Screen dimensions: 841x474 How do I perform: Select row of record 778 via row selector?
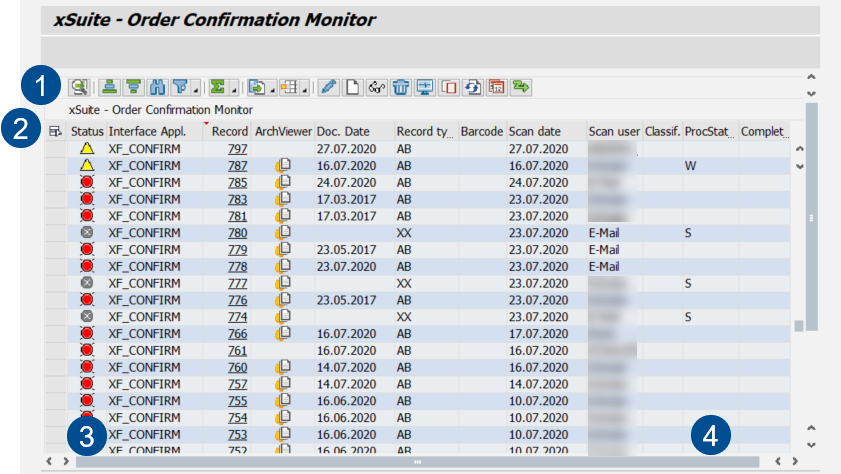(56, 266)
